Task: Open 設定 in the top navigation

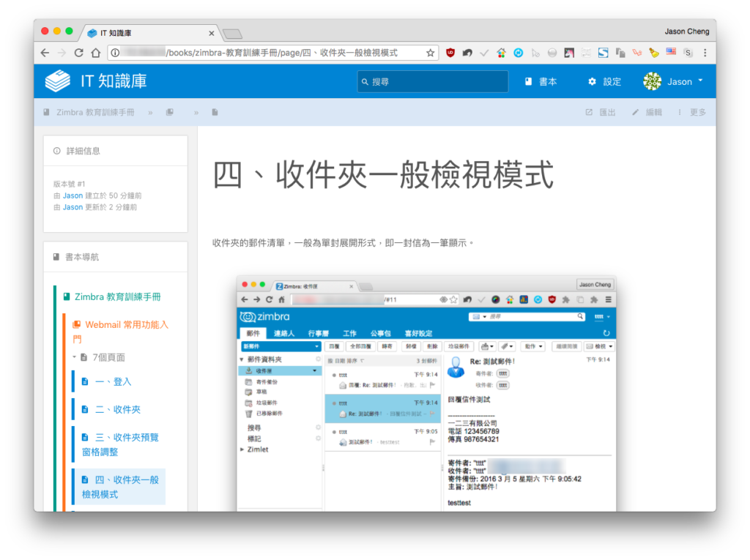Action: click(x=604, y=82)
